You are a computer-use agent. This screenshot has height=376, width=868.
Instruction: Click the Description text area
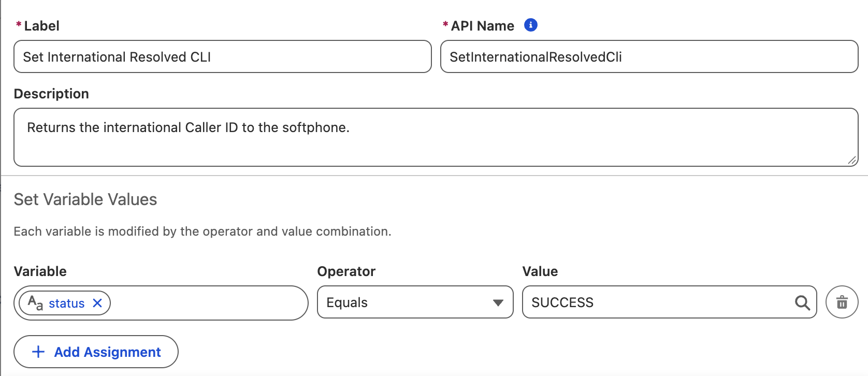(436, 137)
